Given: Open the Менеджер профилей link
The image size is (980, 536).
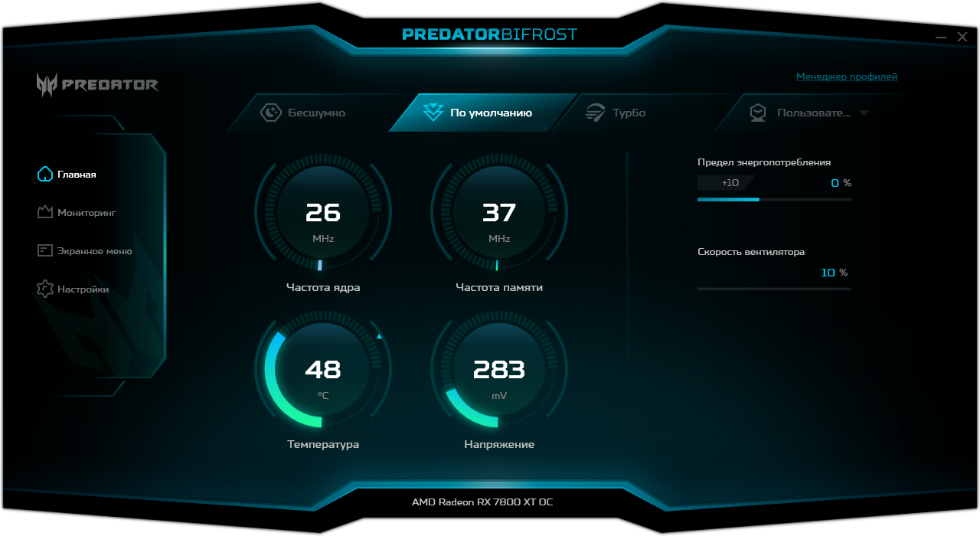Looking at the screenshot, I should [847, 77].
